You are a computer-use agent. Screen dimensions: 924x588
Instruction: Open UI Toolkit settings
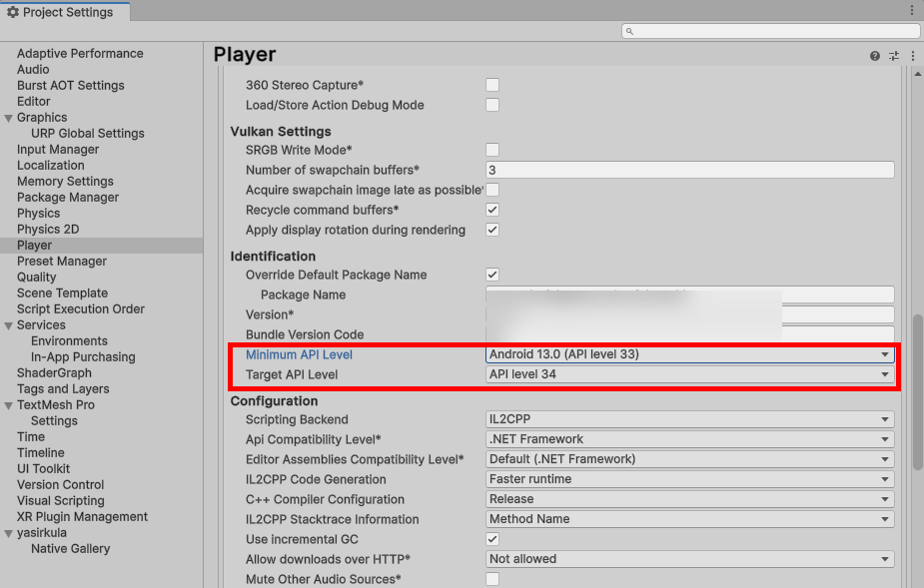click(x=43, y=468)
